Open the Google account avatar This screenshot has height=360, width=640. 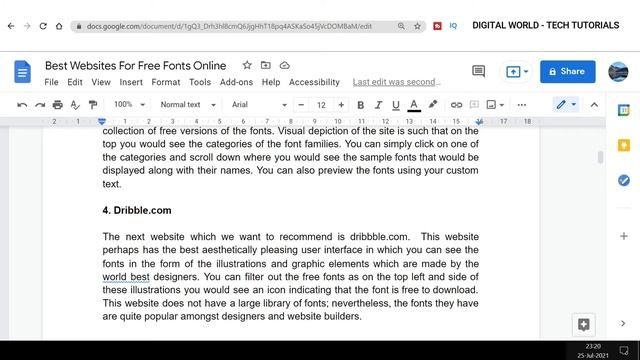[618, 72]
